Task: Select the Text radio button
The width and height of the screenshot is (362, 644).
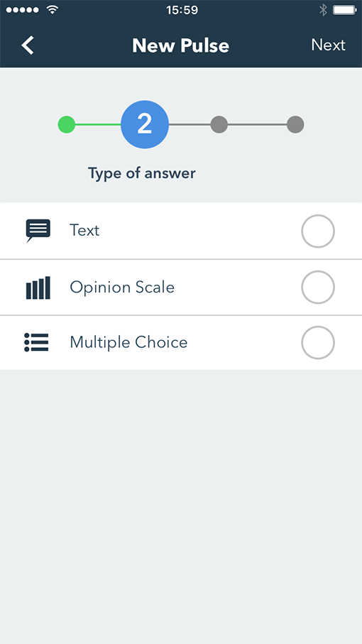Action: pos(318,231)
